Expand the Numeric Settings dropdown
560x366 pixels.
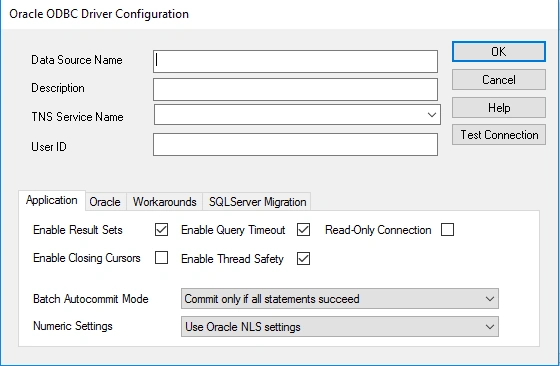click(x=340, y=326)
